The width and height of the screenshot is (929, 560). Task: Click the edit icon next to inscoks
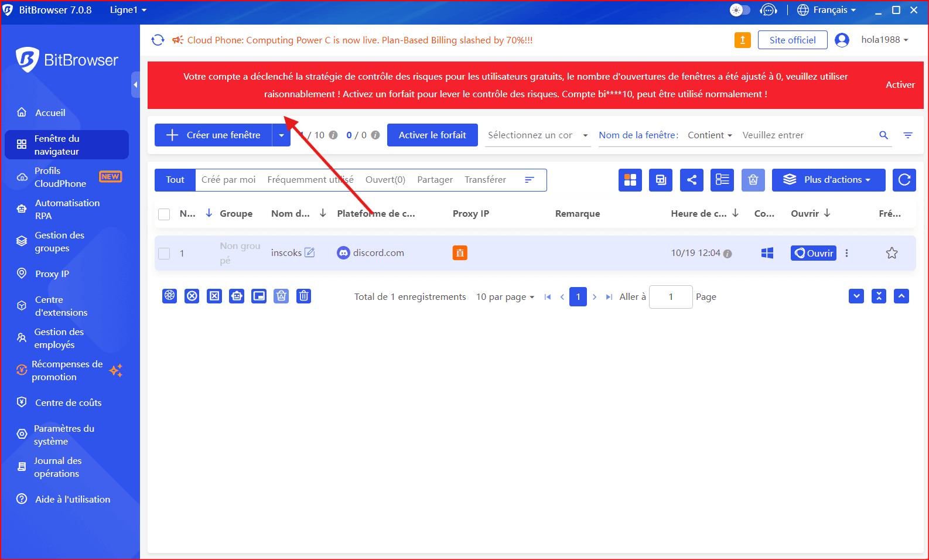click(310, 252)
